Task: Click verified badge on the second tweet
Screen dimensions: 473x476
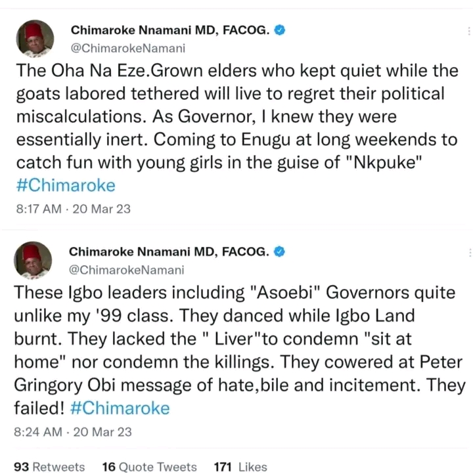Action: point(279,251)
